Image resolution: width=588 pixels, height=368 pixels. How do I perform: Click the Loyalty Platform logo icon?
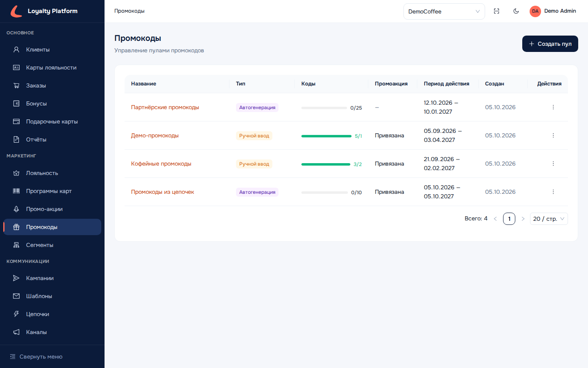tap(16, 11)
